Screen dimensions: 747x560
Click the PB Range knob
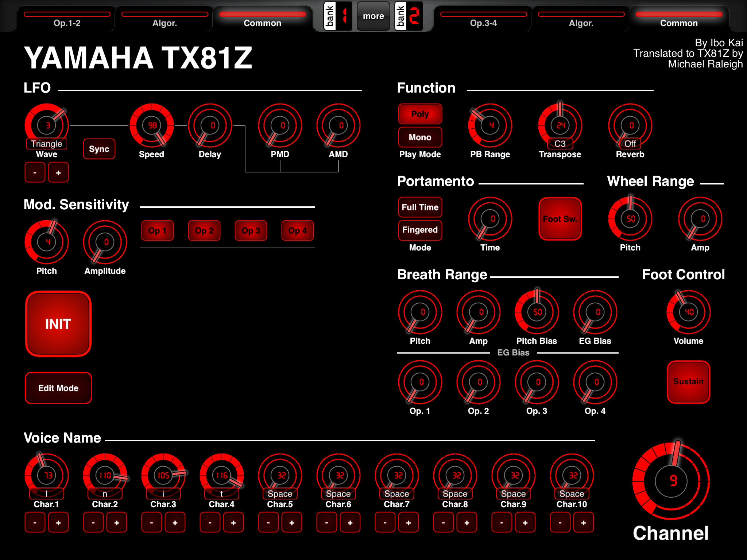coord(490,125)
